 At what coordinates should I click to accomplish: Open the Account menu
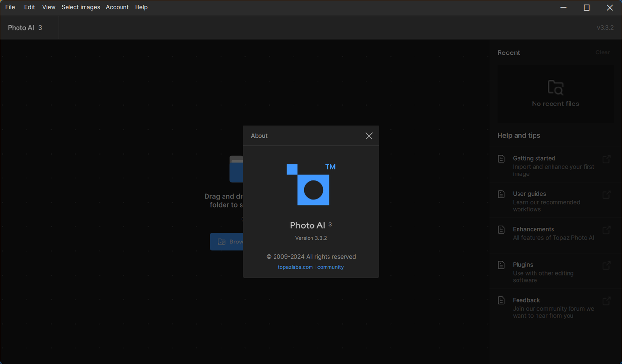click(x=117, y=7)
